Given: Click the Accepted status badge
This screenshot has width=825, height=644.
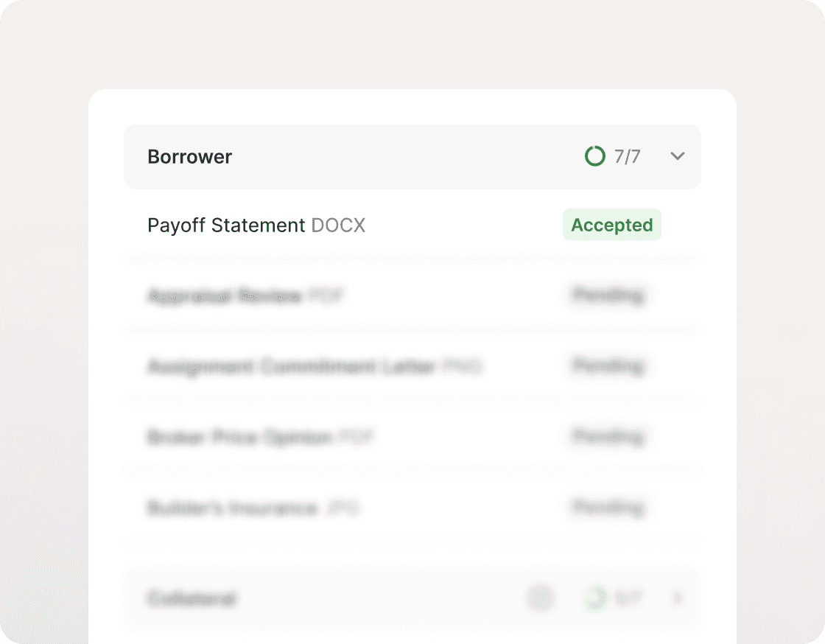Looking at the screenshot, I should [611, 225].
